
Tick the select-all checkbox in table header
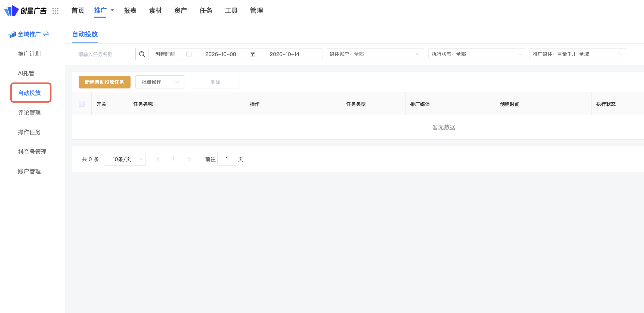click(x=82, y=104)
